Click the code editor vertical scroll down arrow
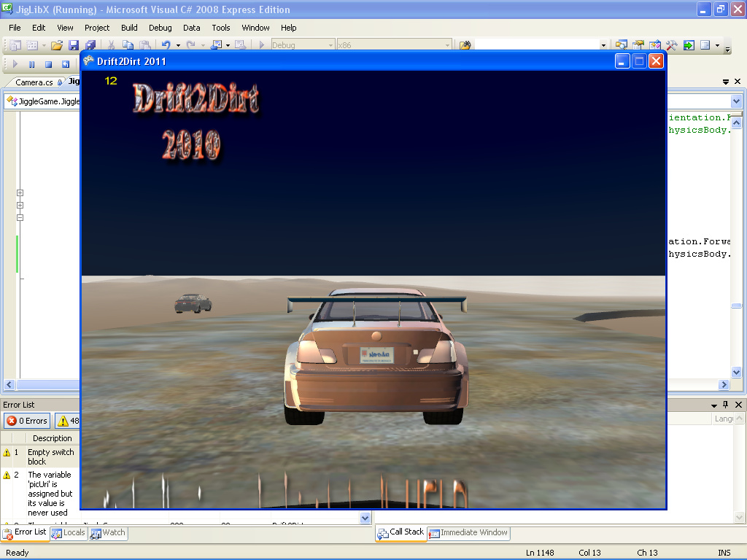 tap(737, 373)
